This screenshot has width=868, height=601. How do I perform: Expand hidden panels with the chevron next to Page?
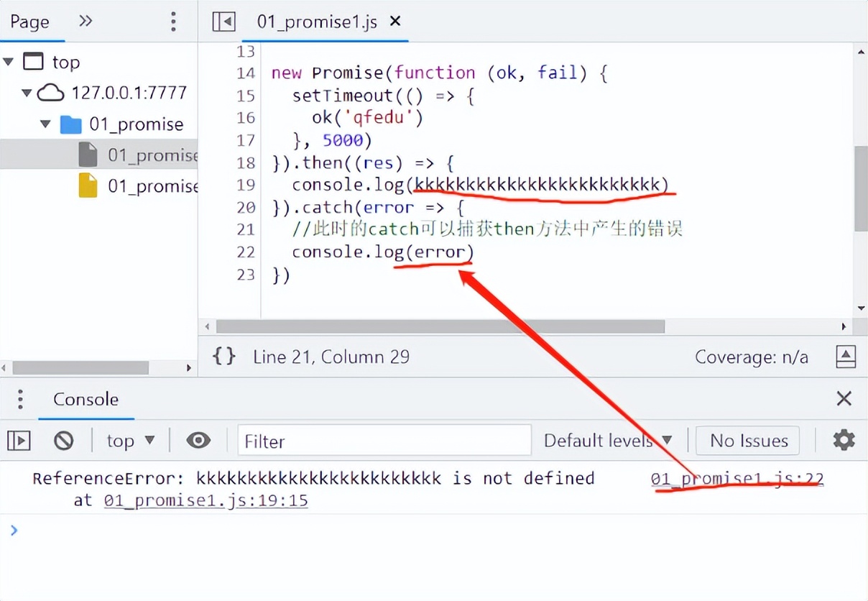pyautogui.click(x=85, y=22)
